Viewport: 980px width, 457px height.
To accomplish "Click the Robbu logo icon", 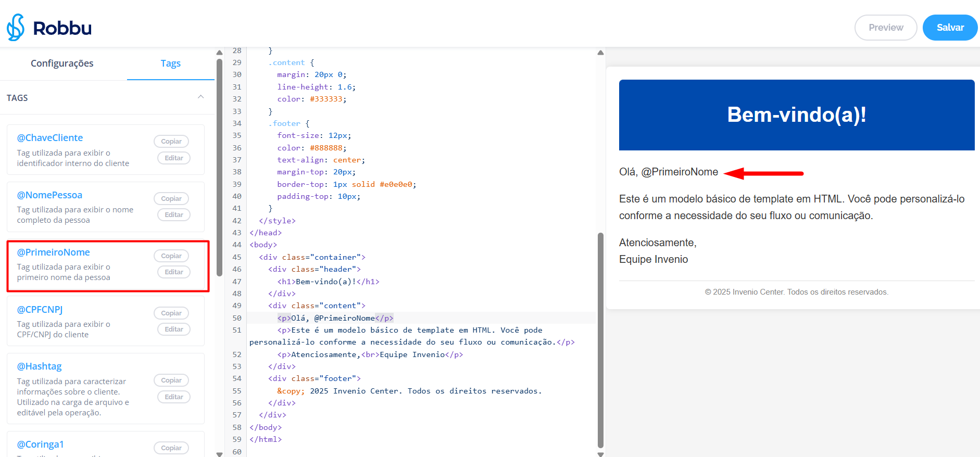I will point(16,28).
